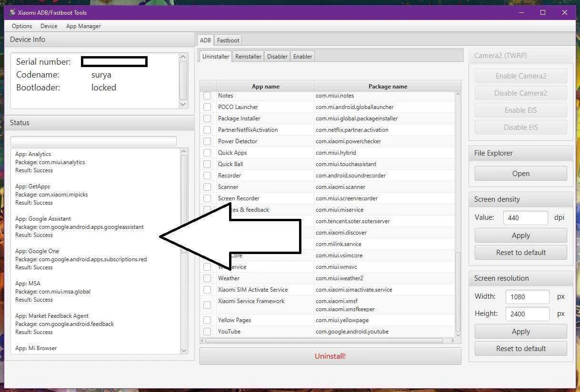Click Status log scroll up arrow
Viewport: 580px width, 392px height.
184,151
